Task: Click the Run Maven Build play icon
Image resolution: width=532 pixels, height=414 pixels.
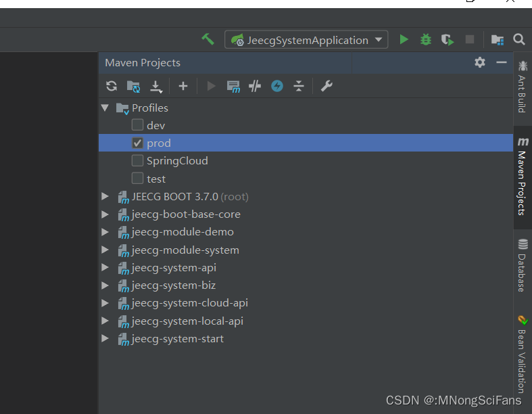Action: 211,86
